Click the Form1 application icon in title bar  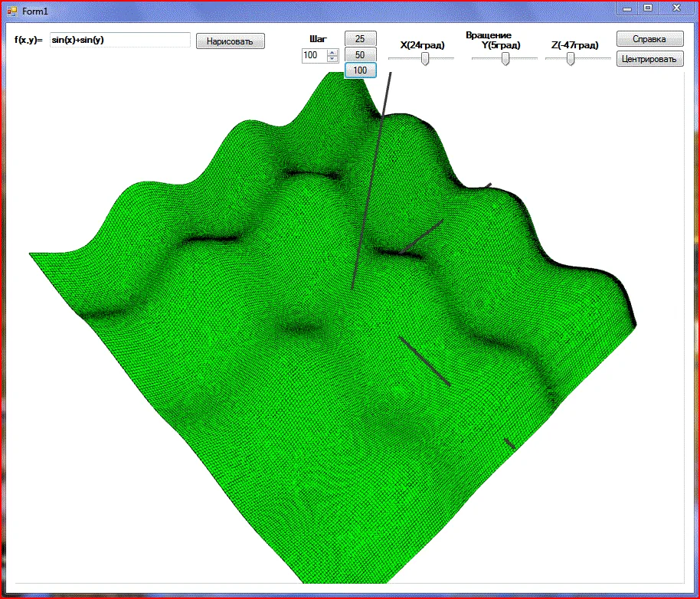pos(11,11)
